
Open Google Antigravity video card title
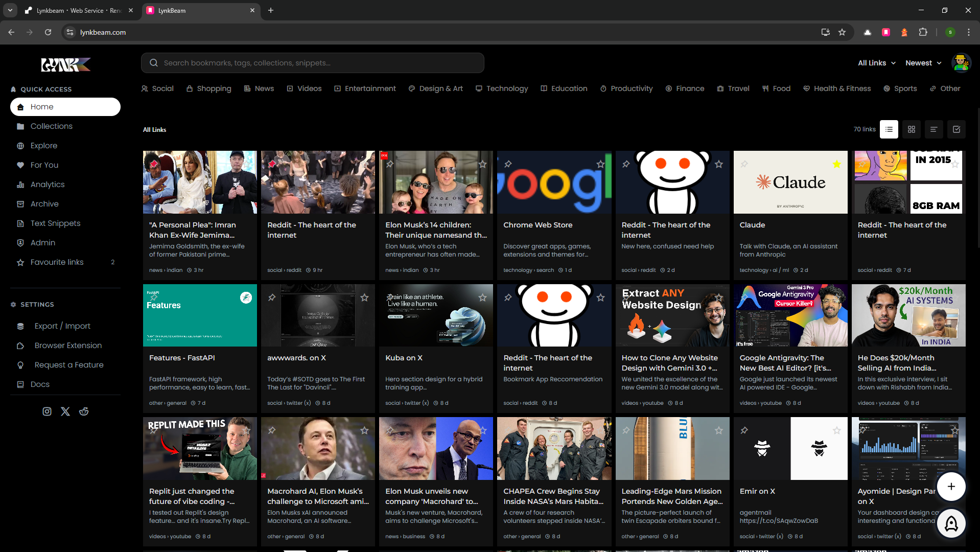coord(785,363)
